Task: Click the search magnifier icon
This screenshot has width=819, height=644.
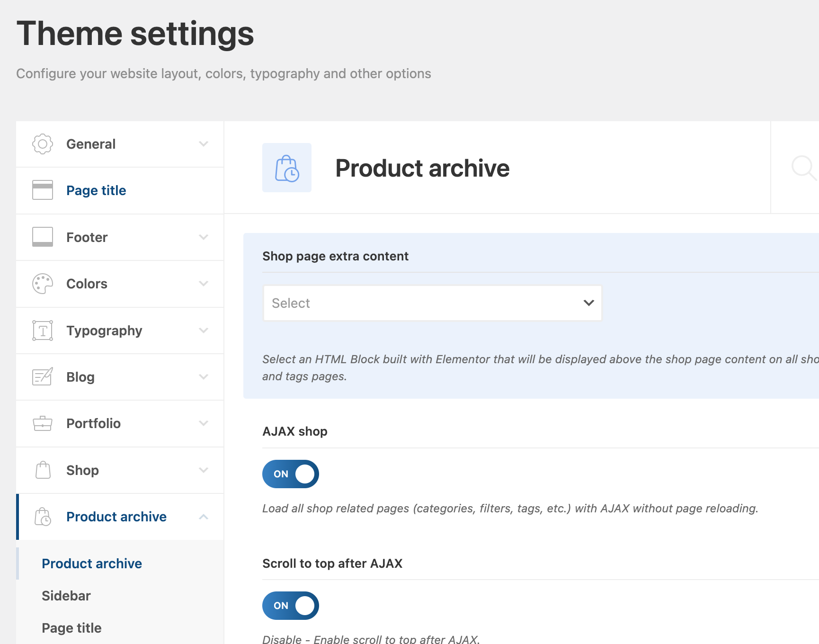Action: click(x=803, y=168)
